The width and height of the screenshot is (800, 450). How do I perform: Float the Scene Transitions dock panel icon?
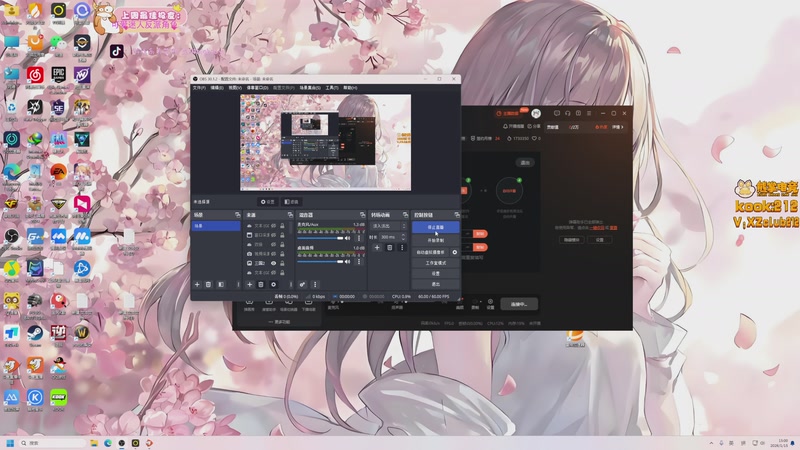coord(405,215)
